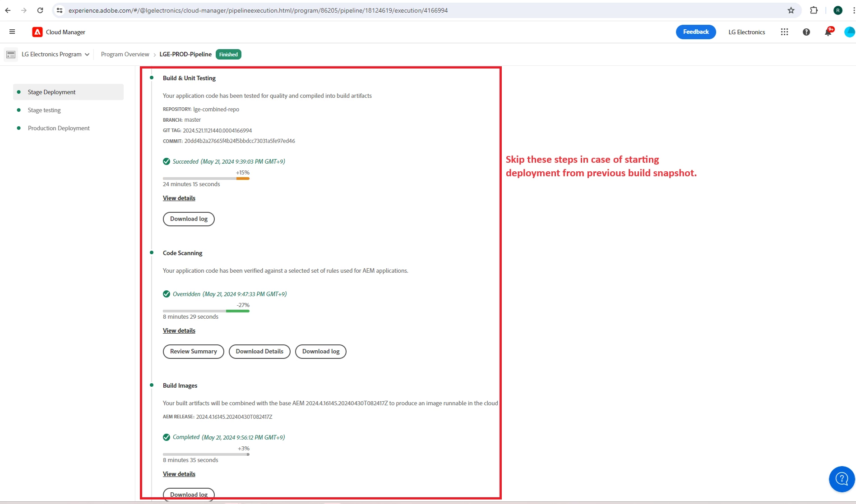Expand the LG Electronics Program dropdown
The height and width of the screenshot is (504, 856).
(x=56, y=54)
